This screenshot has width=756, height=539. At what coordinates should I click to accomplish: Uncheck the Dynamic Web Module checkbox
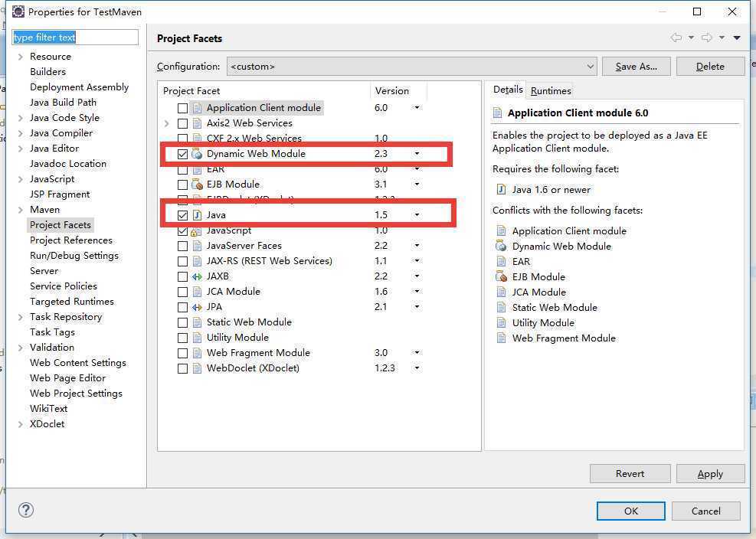(x=182, y=155)
